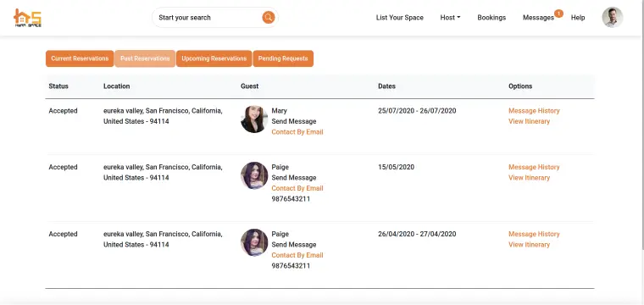Click Paige's photo in the 15/05/2020 row

[x=254, y=175]
